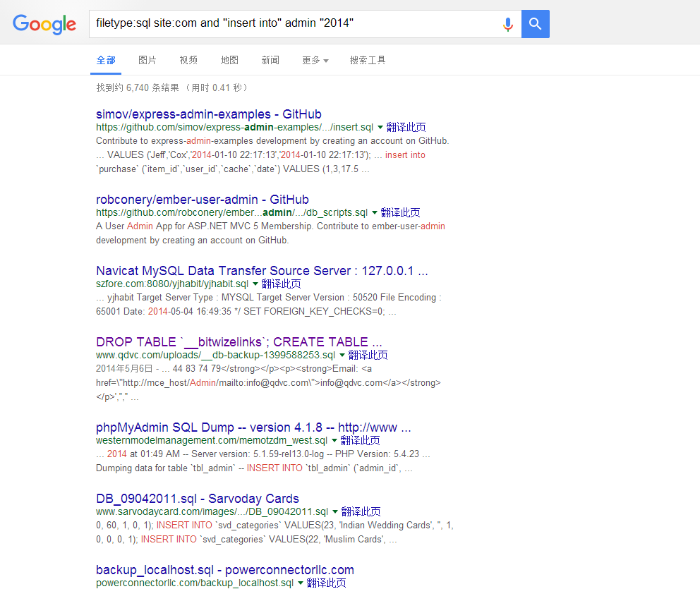Image resolution: width=700 pixels, height=589 pixels.
Task: Click the Google logo
Action: 44,24
